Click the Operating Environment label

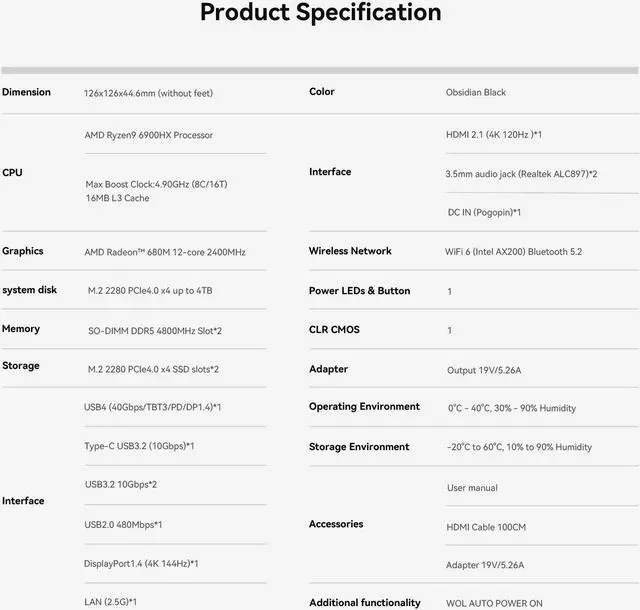click(364, 407)
